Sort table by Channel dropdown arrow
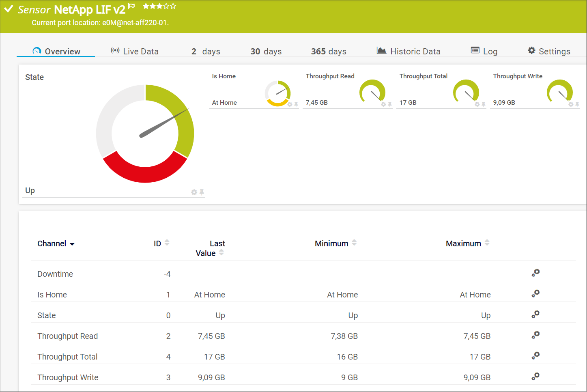 click(x=72, y=244)
